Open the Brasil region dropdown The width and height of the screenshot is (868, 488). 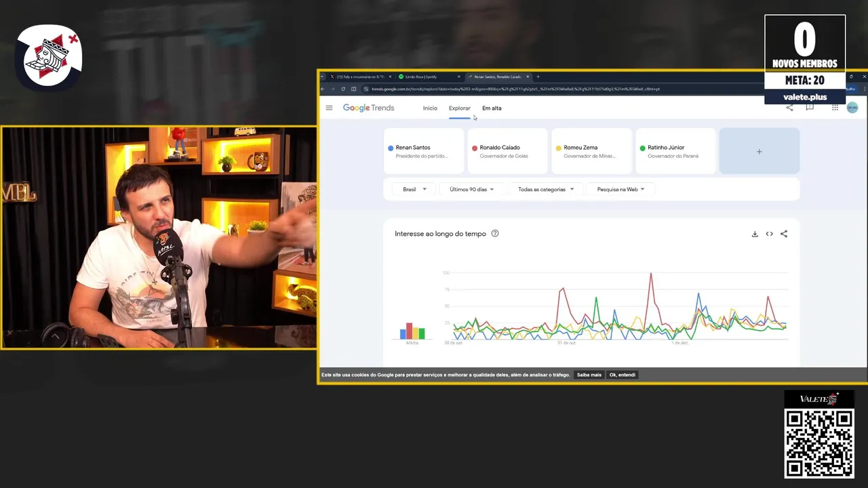click(x=414, y=189)
